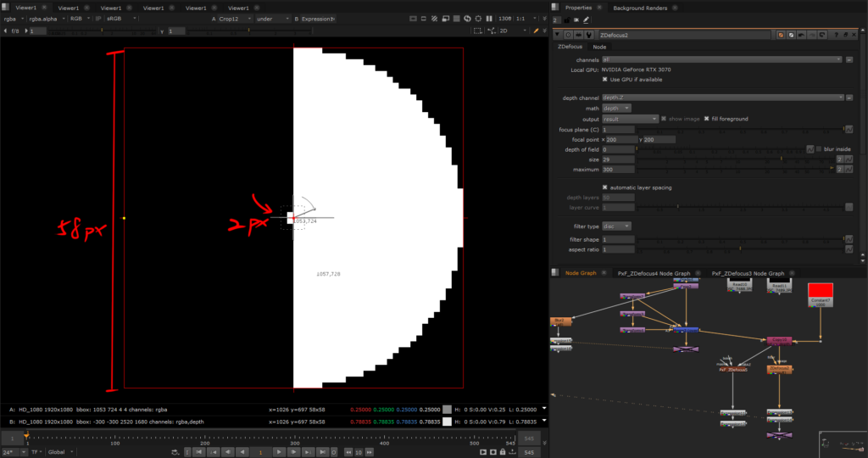The image size is (868, 458).
Task: Switch to the Node tab of ZDefocus2
Action: pyautogui.click(x=599, y=47)
